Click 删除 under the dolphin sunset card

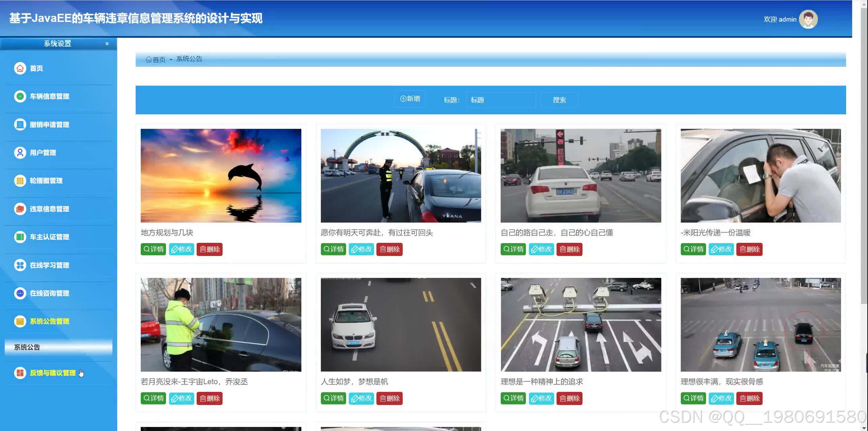(209, 249)
